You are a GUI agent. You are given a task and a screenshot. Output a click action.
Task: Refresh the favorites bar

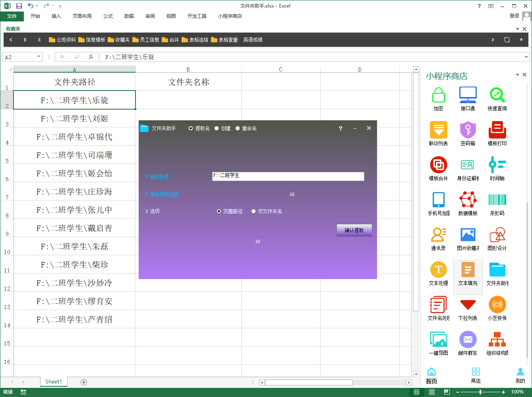pyautogui.click(x=507, y=40)
